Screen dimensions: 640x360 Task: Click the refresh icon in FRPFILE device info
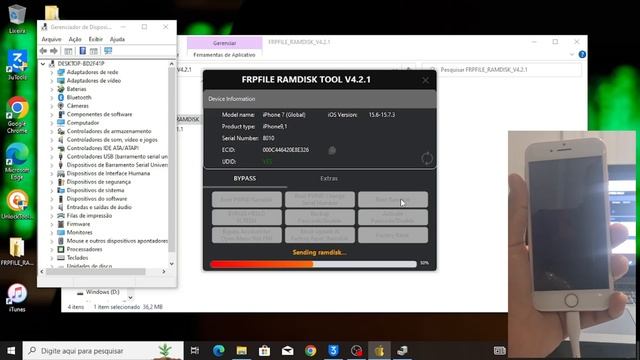(427, 158)
